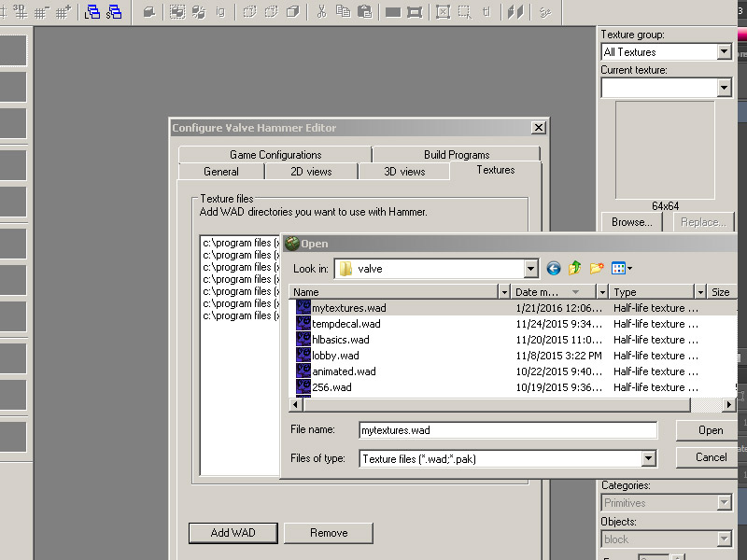Switch to the 2D views tab

click(x=311, y=172)
